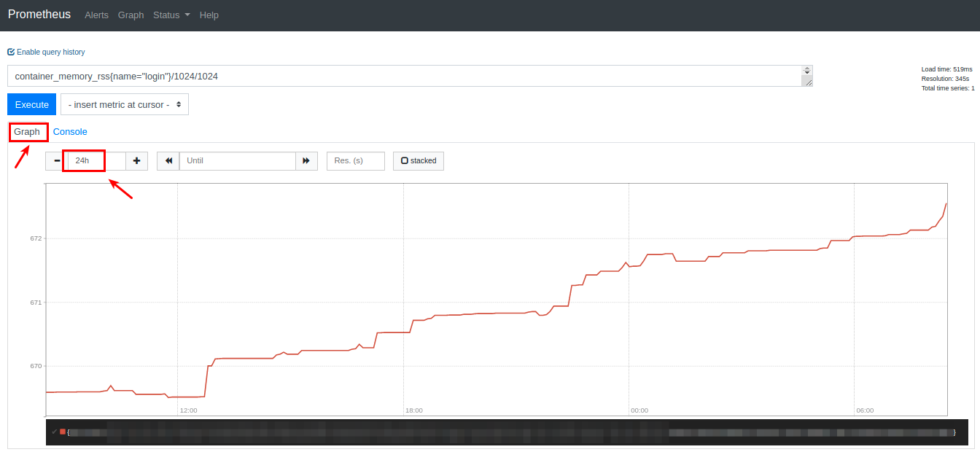Switch to the Console tab
Image resolution: width=980 pixels, height=452 pixels.
click(x=70, y=131)
